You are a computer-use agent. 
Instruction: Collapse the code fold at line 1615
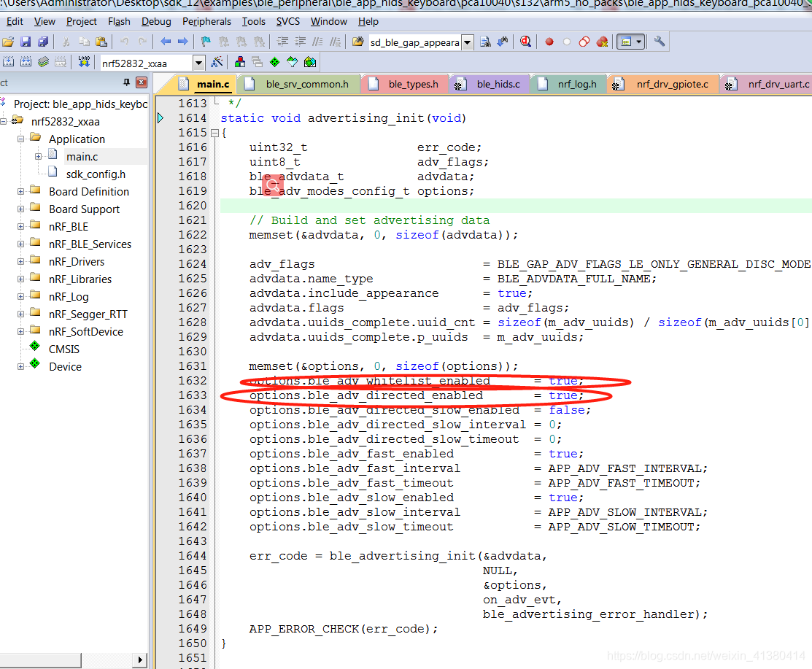pos(214,133)
